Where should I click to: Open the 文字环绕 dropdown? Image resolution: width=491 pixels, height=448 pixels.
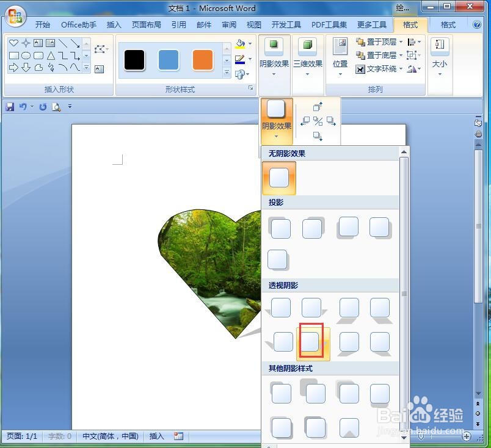coord(379,69)
